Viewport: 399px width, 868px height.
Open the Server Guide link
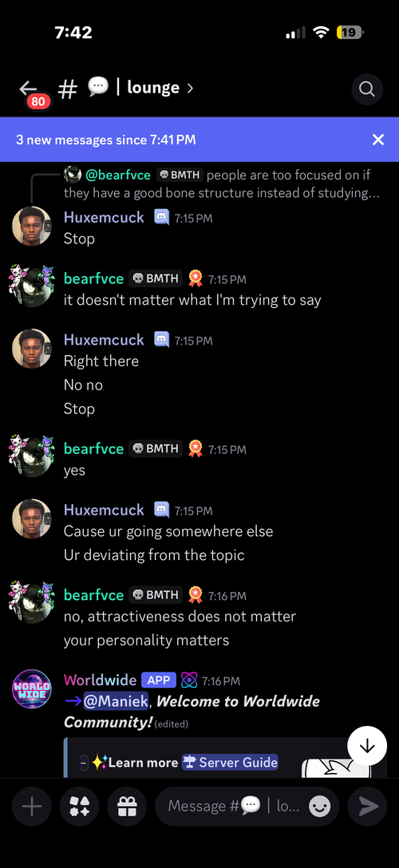click(230, 762)
